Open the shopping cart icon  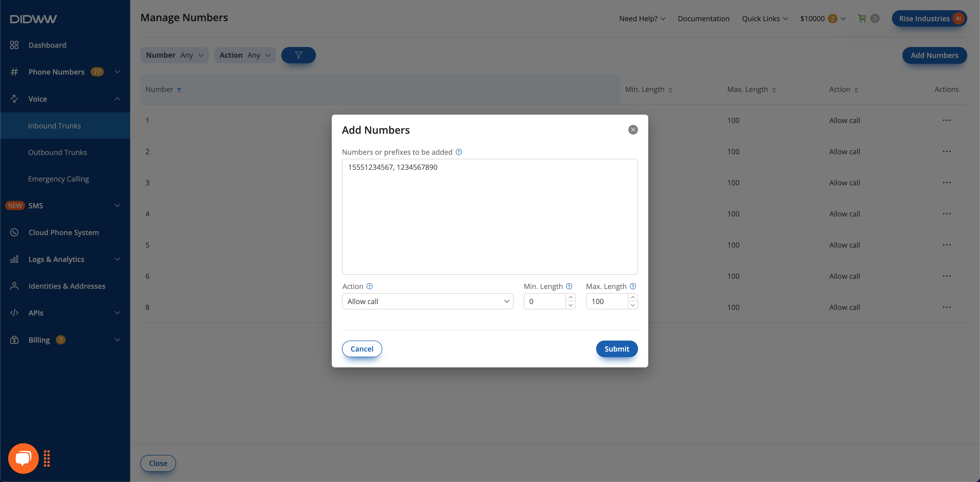[x=862, y=18]
